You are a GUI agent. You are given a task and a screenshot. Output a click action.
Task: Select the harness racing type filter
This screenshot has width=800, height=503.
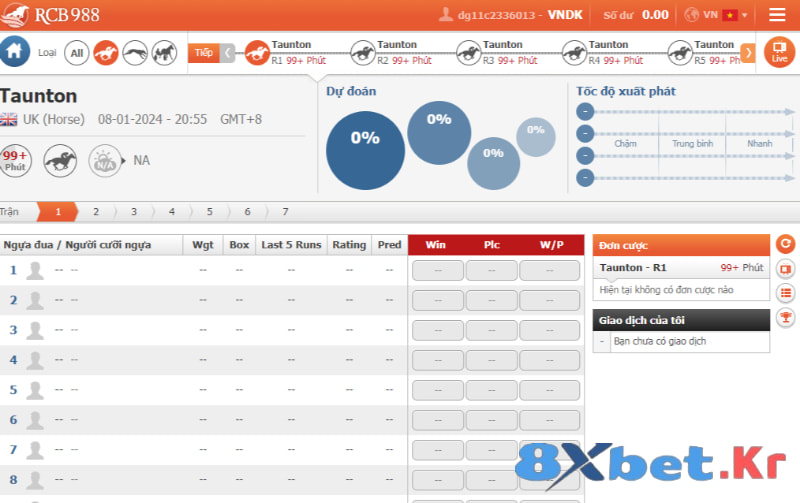(164, 52)
